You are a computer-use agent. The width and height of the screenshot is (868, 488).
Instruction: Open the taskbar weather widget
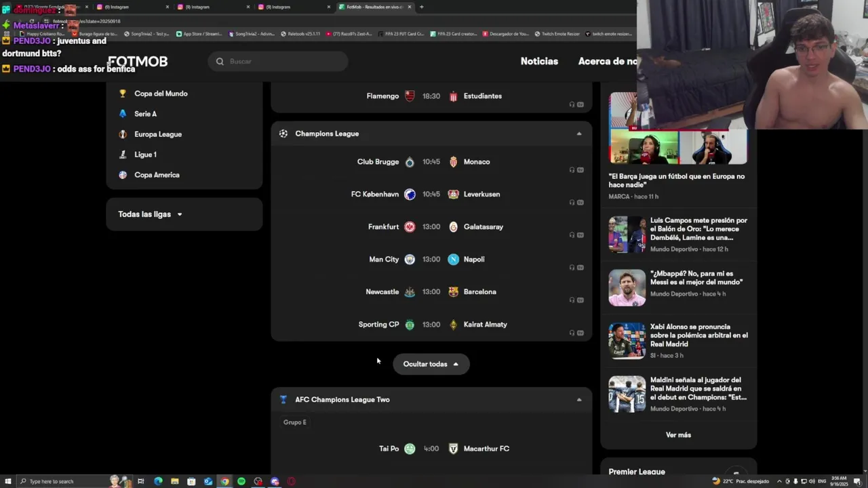[x=741, y=481]
